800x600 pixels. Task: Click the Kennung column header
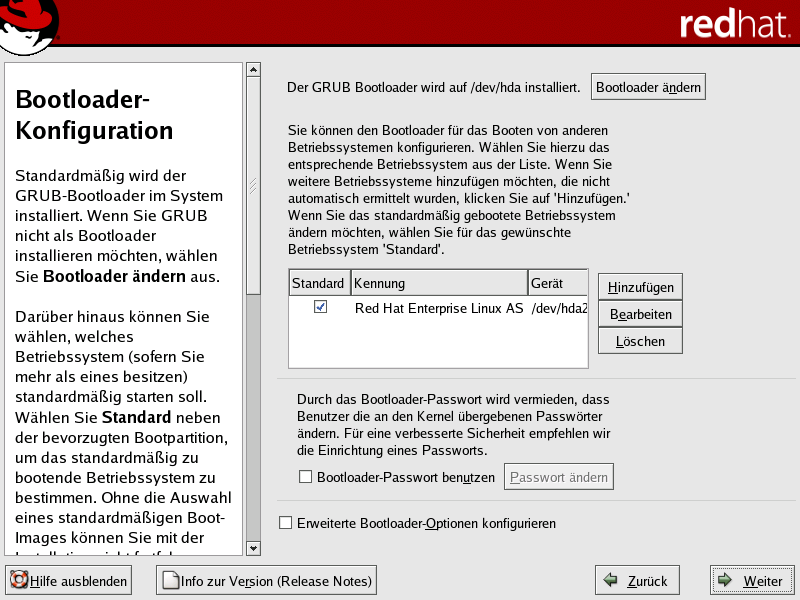[438, 283]
